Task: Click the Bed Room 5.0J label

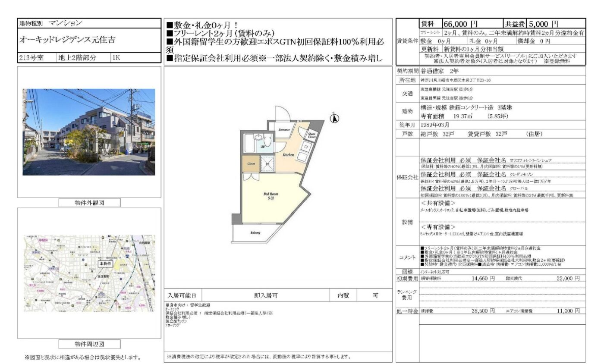Action: 271,196
